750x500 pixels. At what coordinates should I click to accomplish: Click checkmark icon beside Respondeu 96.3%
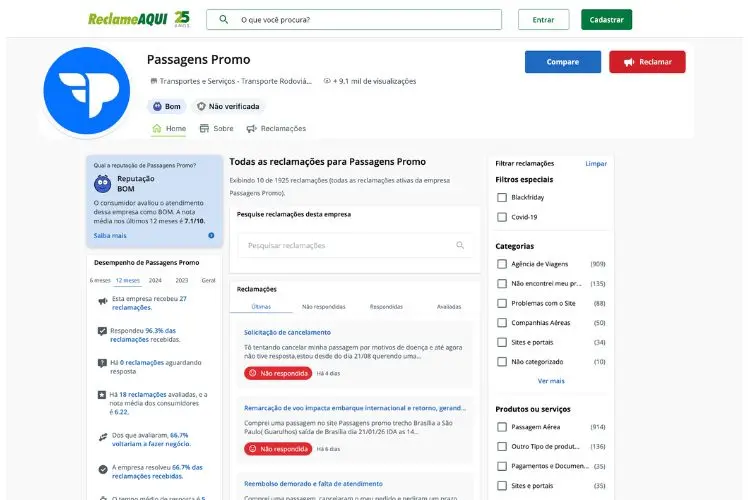tap(102, 331)
